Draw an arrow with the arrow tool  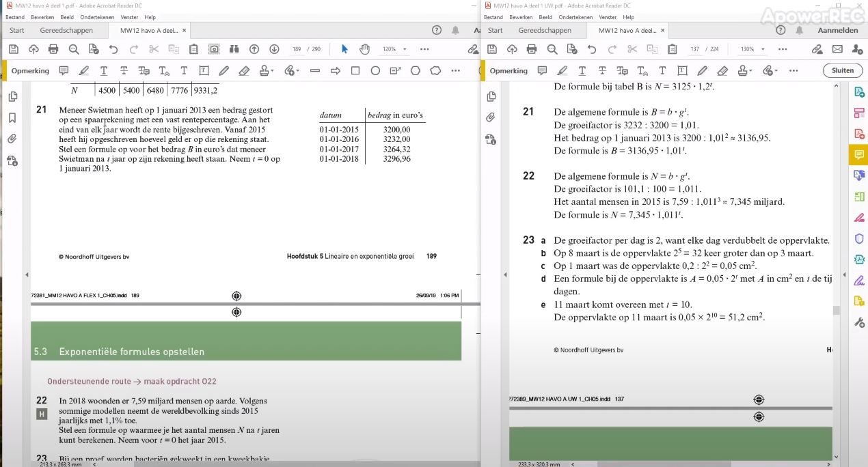tap(336, 70)
